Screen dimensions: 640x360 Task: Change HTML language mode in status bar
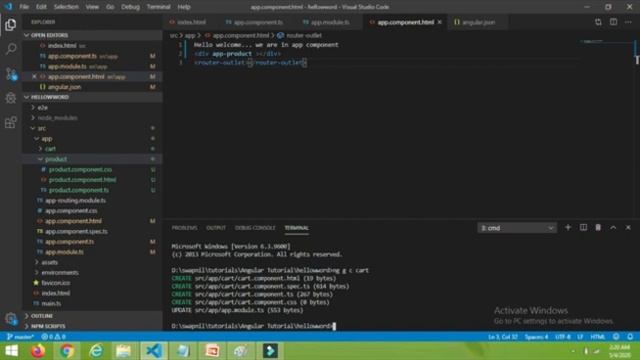pyautogui.click(x=598, y=337)
